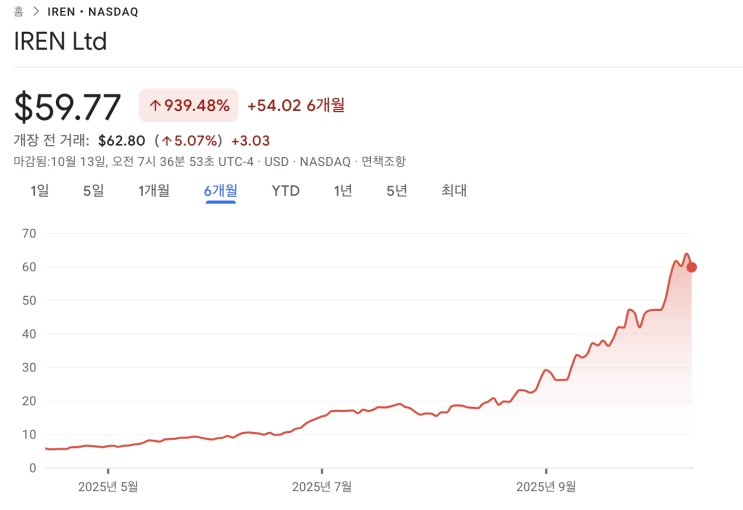Click the 70 y-axis label
This screenshot has width=743, height=510.
point(29,233)
